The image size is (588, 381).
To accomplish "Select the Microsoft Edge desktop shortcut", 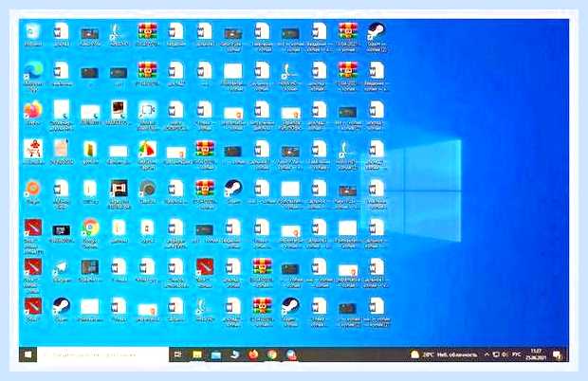I will (x=33, y=76).
